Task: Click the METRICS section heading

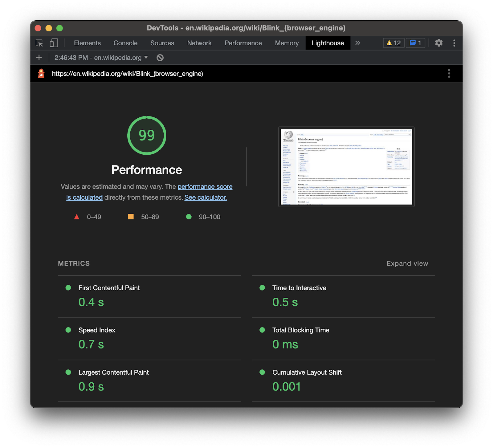Action: pos(74,263)
